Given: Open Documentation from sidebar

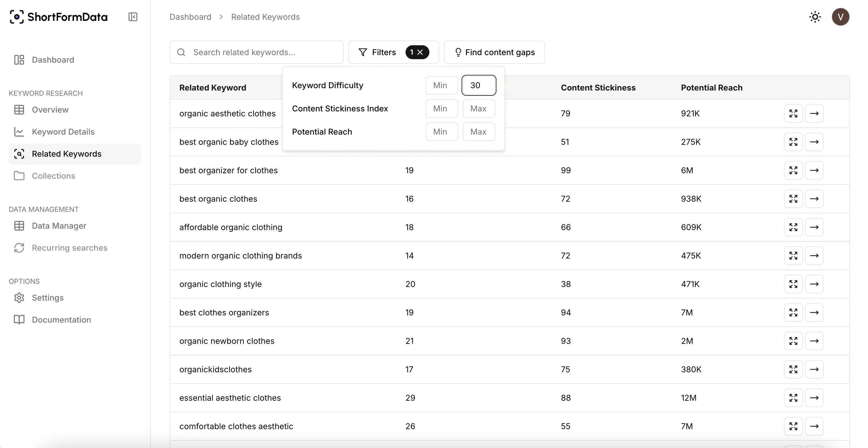Looking at the screenshot, I should click(75, 320).
